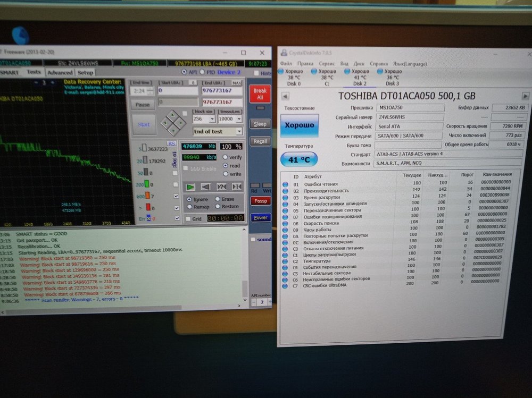This screenshot has width=532, height=398.
Task: Click the reverse direction arrow icon
Action: point(205,187)
